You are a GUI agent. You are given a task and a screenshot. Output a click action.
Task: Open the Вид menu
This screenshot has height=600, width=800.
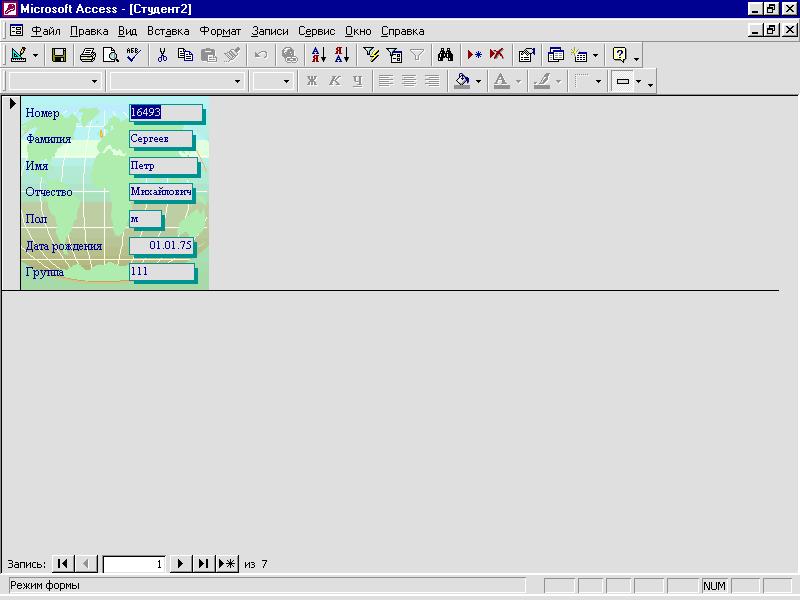128,31
